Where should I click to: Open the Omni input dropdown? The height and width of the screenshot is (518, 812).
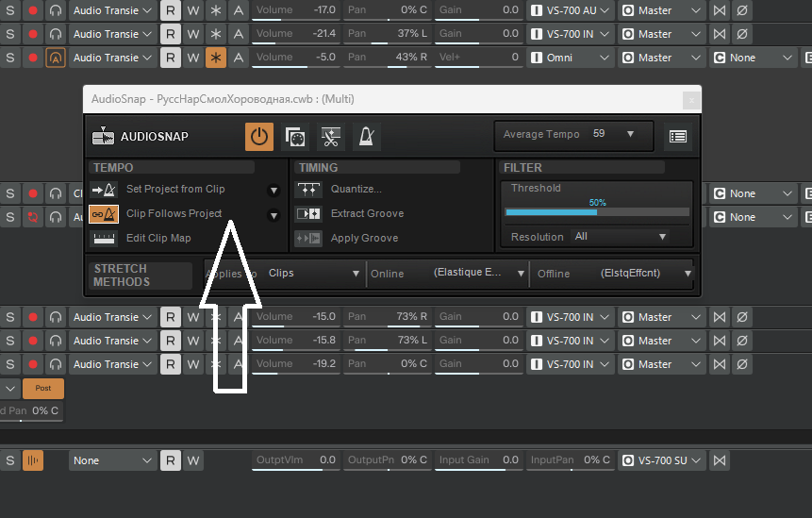click(569, 58)
